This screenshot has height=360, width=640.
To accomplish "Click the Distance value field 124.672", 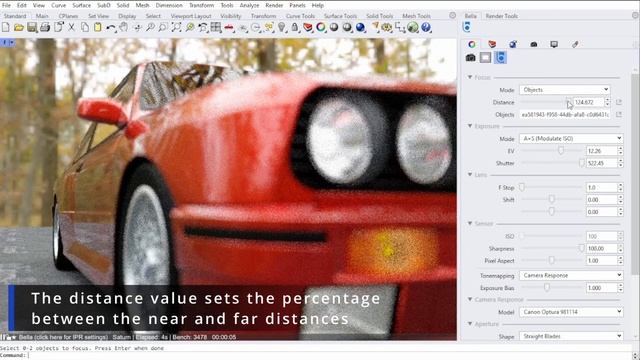I will (x=589, y=102).
